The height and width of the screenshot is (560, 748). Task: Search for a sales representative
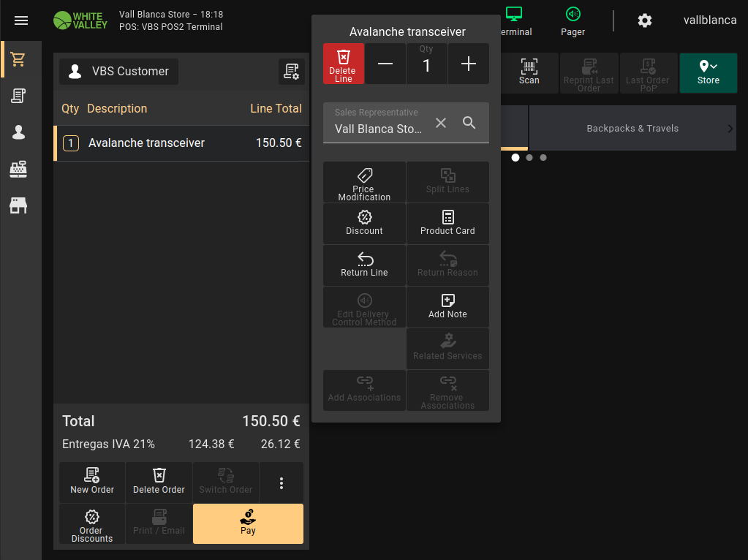click(469, 123)
